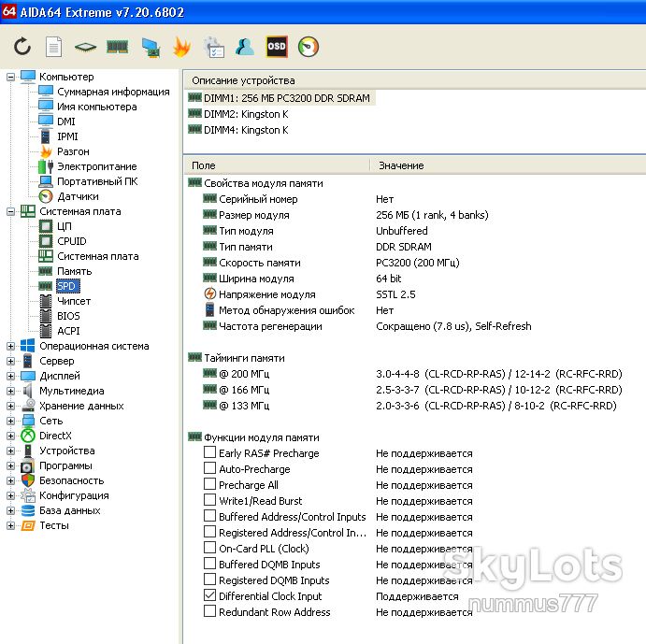Viewport: 646px width, 644px height.
Task: Expand the Сервер node
Action: (10, 361)
